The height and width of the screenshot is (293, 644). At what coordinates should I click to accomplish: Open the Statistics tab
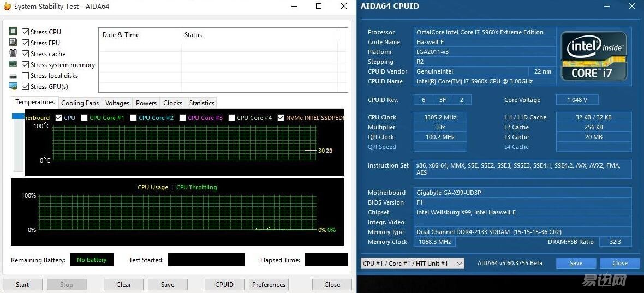click(201, 103)
